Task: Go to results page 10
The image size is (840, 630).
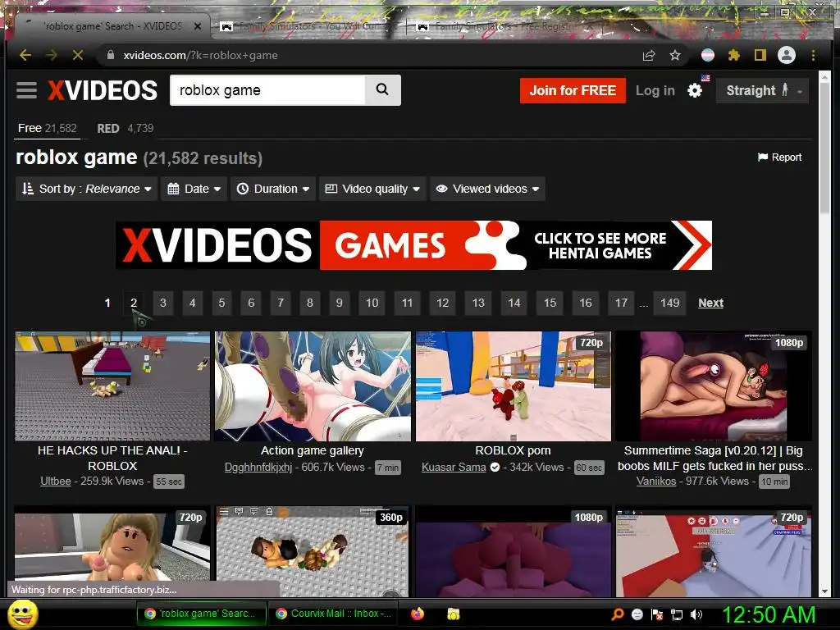Action: [x=372, y=303]
